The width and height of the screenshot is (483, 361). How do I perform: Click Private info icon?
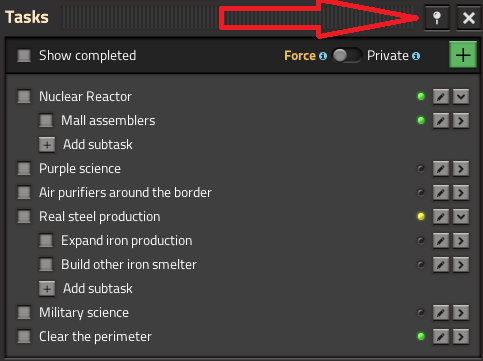point(416,56)
